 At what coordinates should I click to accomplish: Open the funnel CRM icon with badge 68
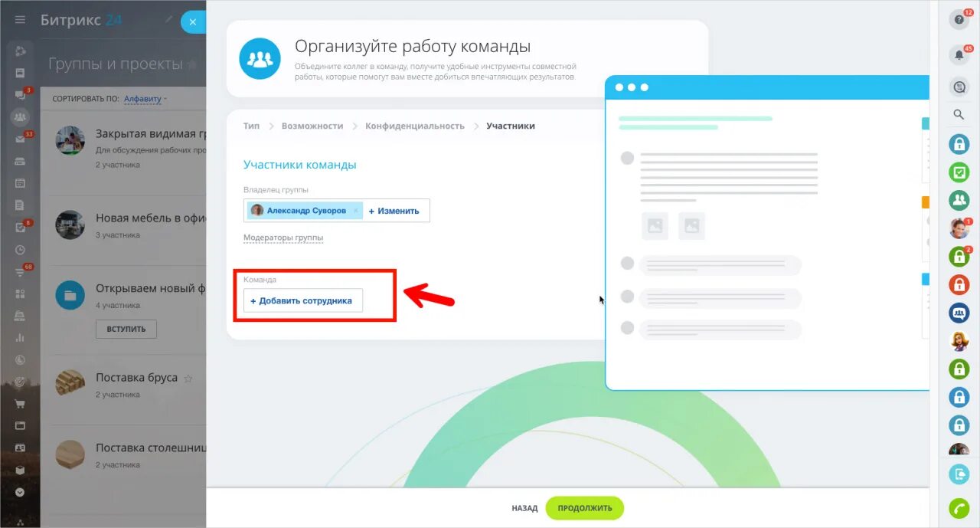coord(21,272)
